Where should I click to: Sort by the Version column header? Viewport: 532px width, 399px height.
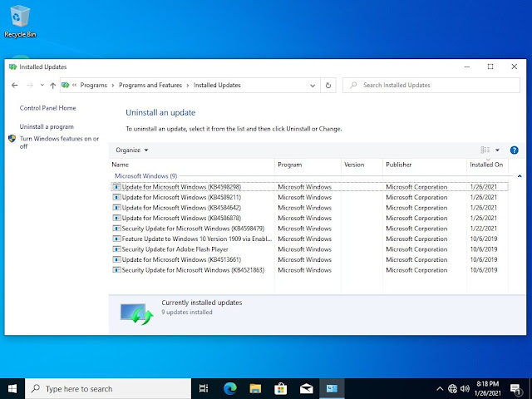362,165
